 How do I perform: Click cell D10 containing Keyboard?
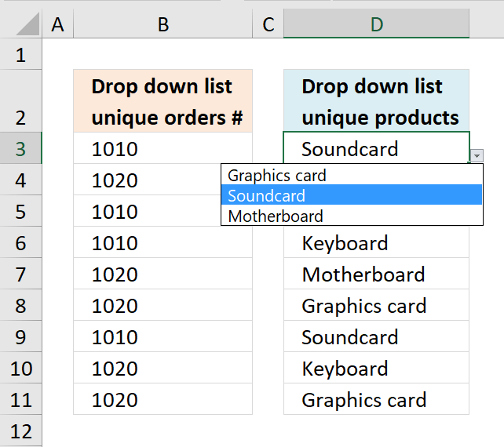pyautogui.click(x=376, y=368)
